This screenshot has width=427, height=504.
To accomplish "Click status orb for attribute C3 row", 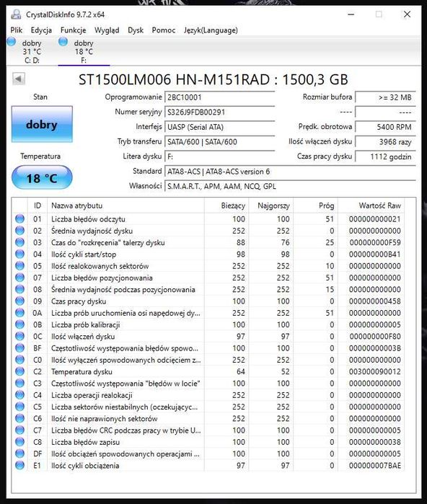I will point(20,383).
